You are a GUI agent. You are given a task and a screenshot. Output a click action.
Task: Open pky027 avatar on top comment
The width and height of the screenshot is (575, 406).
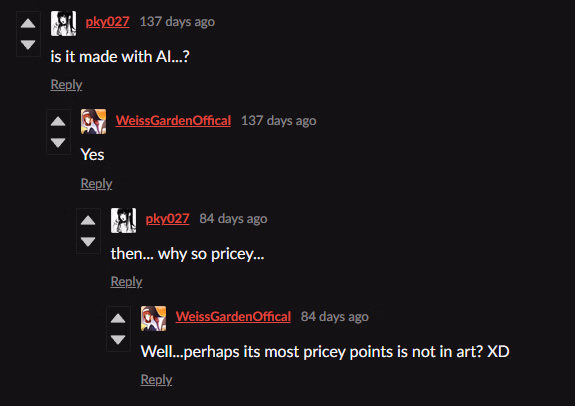coord(63,23)
